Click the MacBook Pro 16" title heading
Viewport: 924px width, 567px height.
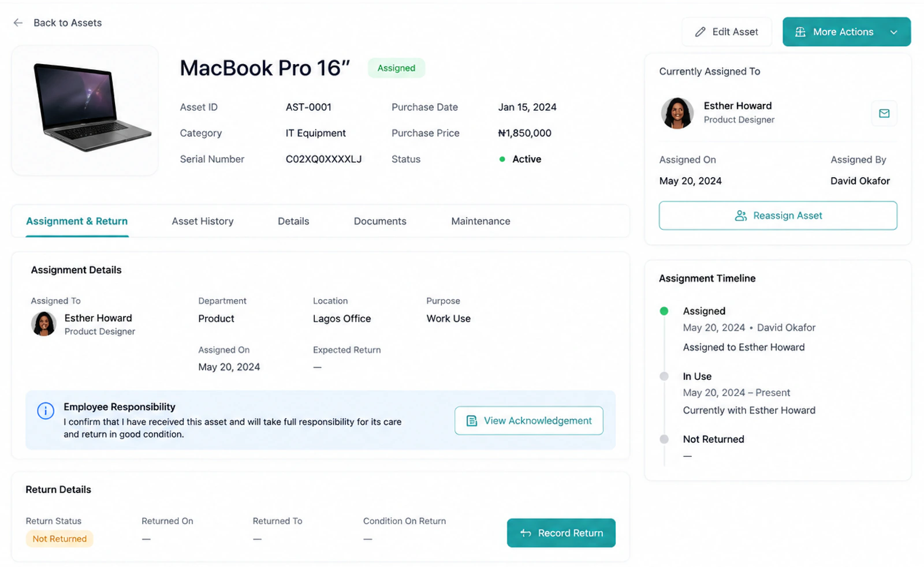tap(265, 68)
